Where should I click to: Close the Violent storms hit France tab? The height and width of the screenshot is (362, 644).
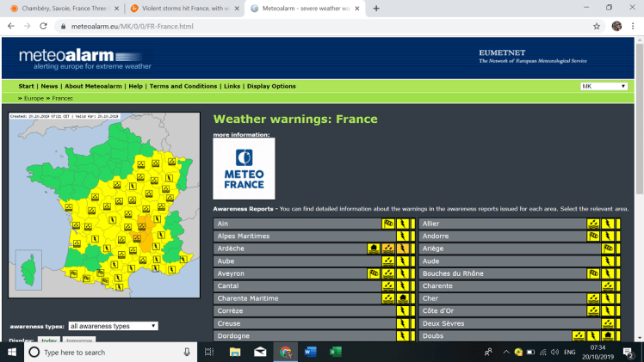(x=237, y=9)
